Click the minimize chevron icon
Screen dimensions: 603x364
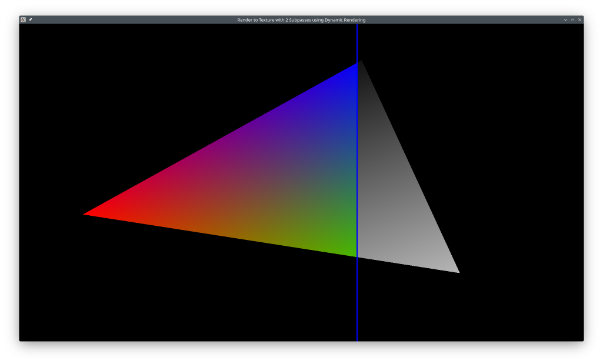point(565,19)
